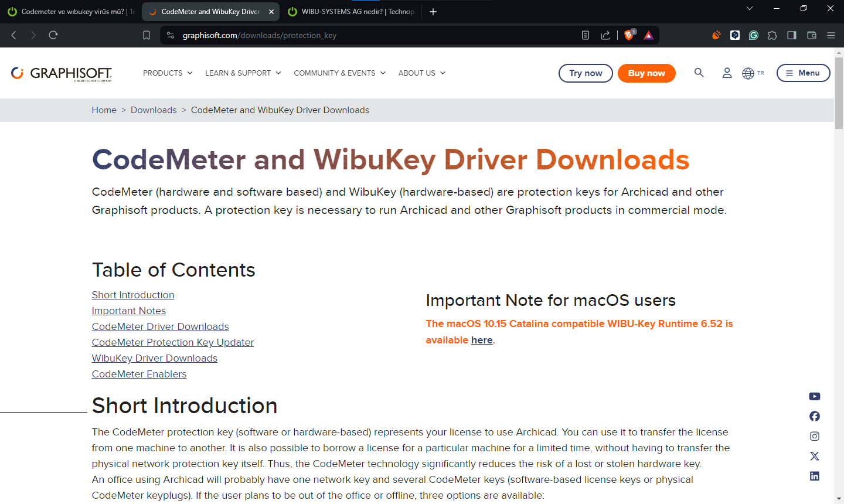Open the Instagram social icon

tap(815, 436)
